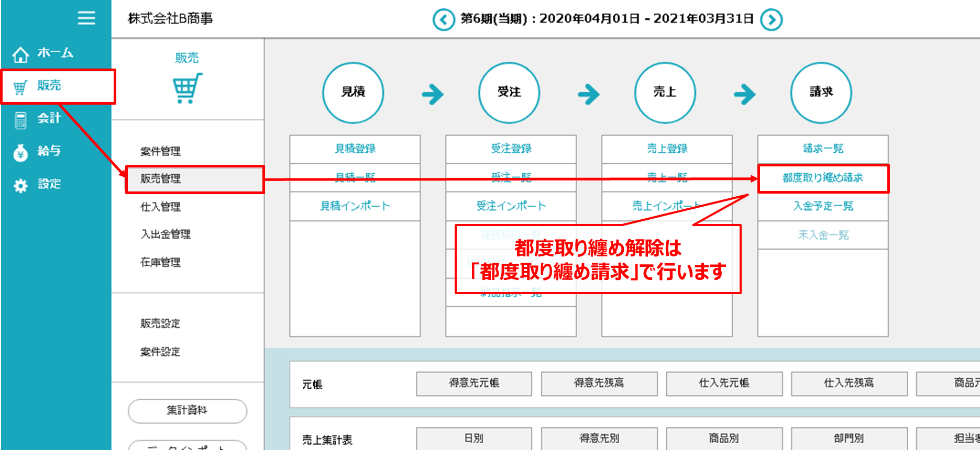Image resolution: width=980 pixels, height=450 pixels.
Task: Click the 見積 circle step
Action: [353, 93]
